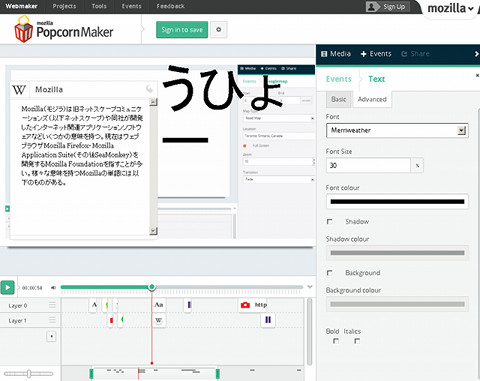
Task: Click the Layer 1 label
Action: 17,321
